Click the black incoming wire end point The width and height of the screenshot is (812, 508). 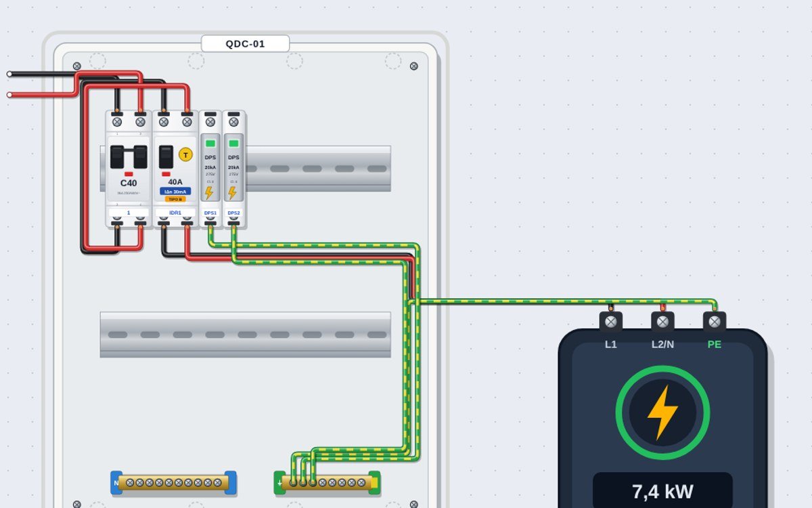pos(9,74)
